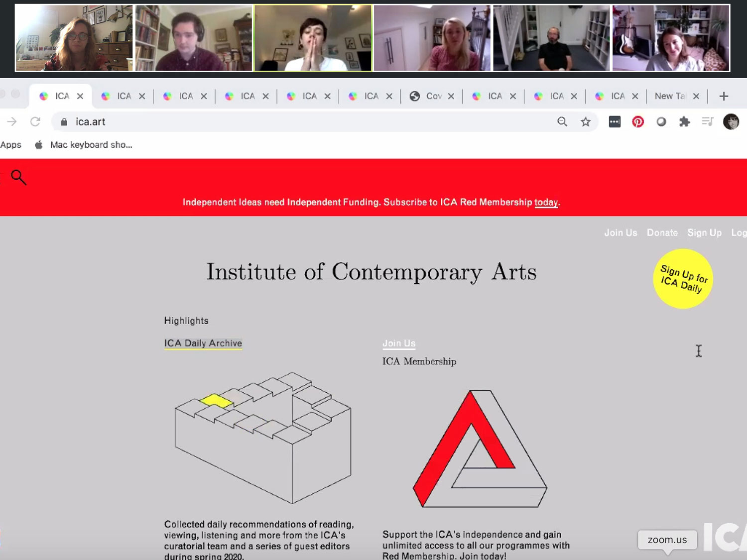Close the first ICA tab
The height and width of the screenshot is (560, 747).
80,96
